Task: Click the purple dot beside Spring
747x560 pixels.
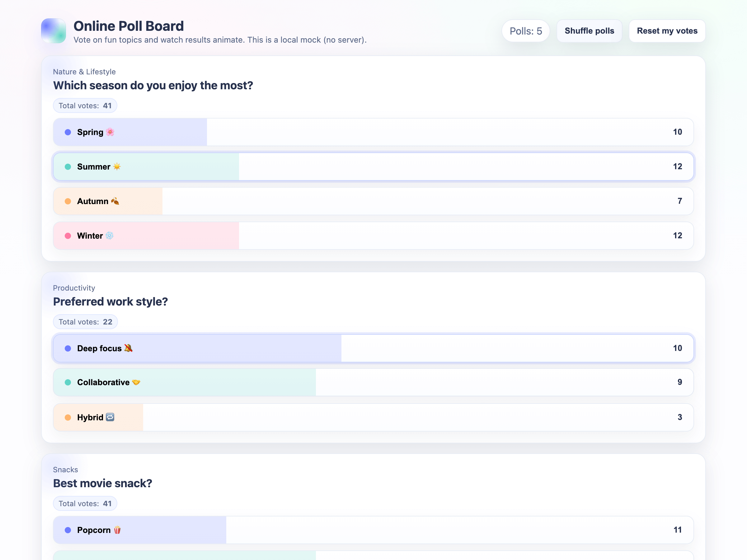Action: (68, 132)
